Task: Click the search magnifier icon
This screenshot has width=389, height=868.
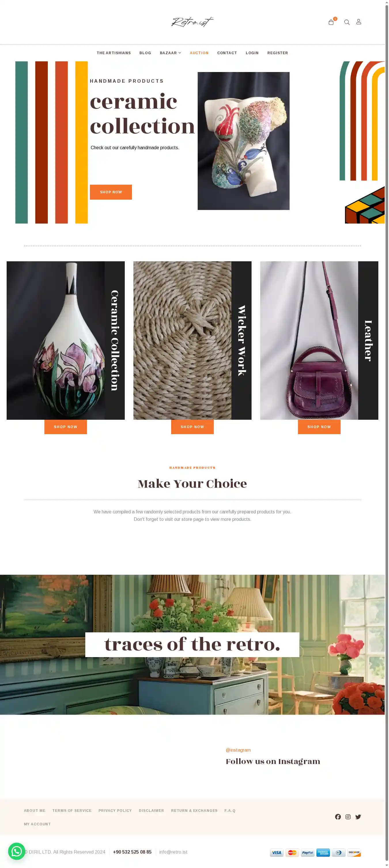Action: pos(347,22)
